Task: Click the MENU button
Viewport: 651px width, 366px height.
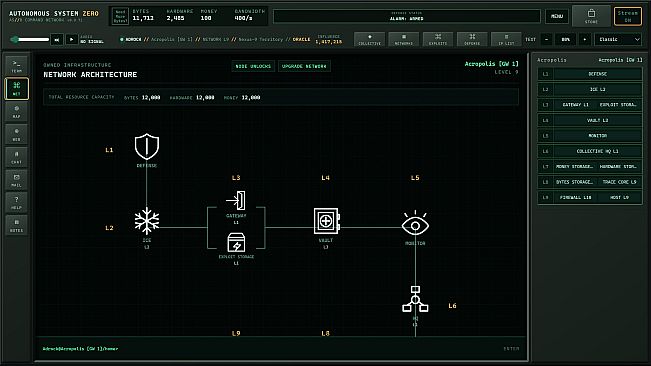Action: (x=557, y=16)
